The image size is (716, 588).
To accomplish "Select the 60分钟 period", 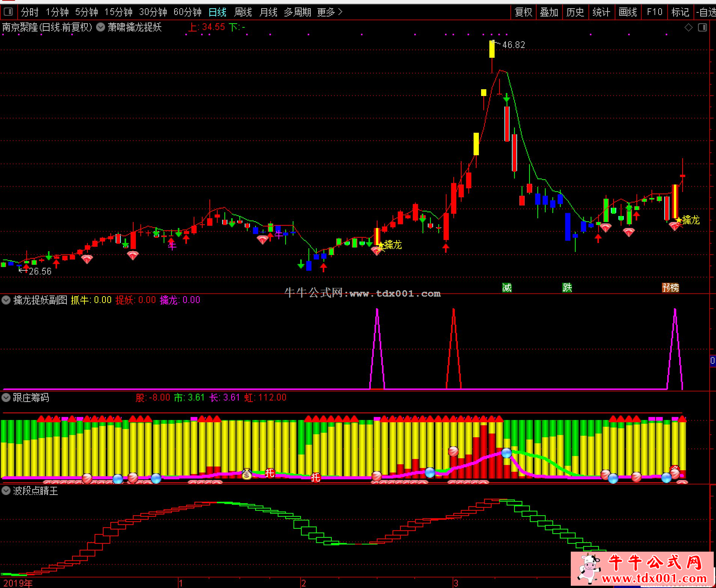I will (x=188, y=12).
